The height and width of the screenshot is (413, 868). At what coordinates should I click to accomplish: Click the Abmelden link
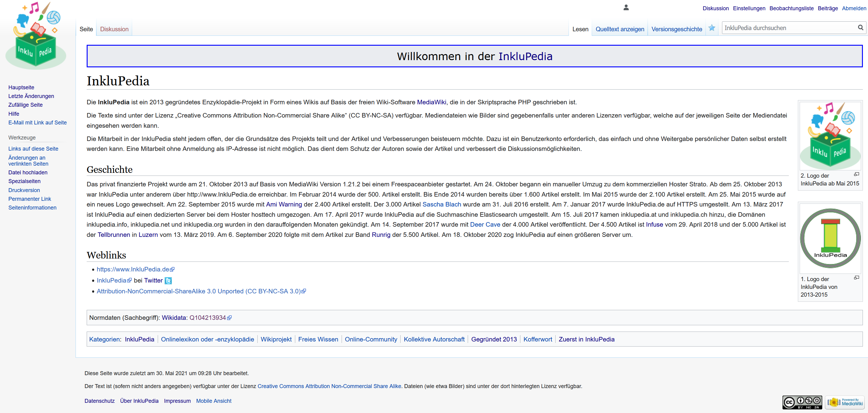[854, 8]
